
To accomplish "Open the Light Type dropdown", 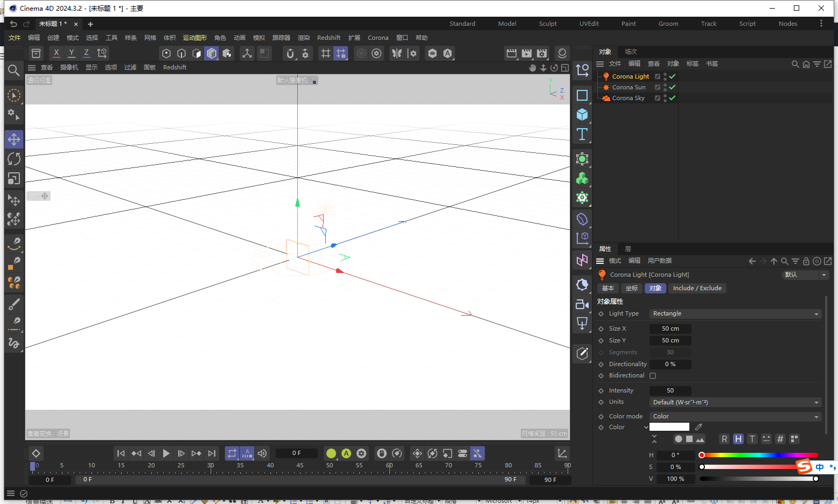I will click(x=736, y=313).
